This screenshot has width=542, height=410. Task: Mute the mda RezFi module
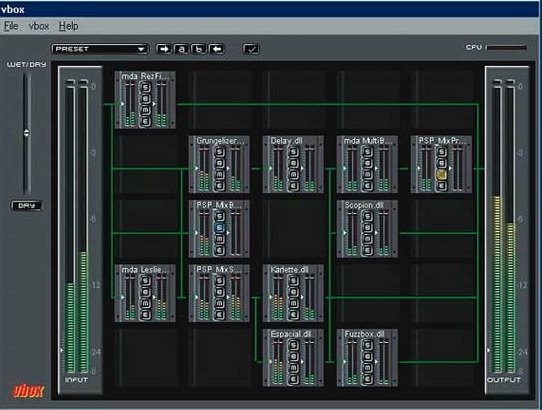click(x=146, y=110)
